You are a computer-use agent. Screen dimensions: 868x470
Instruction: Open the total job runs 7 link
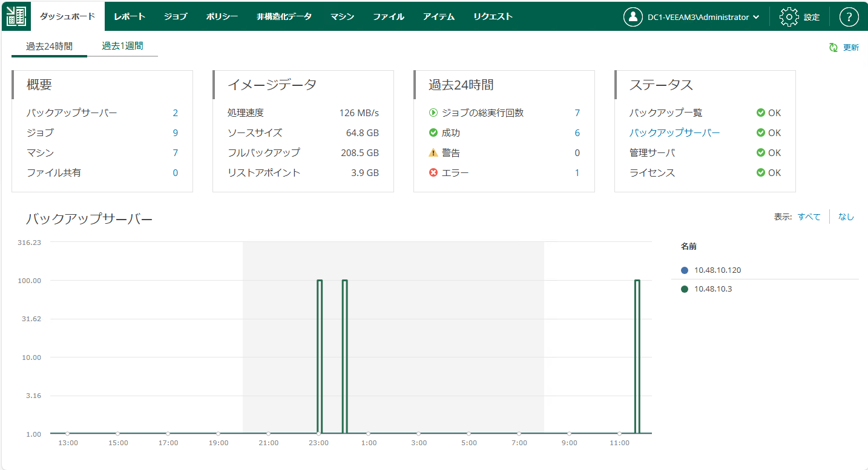577,113
